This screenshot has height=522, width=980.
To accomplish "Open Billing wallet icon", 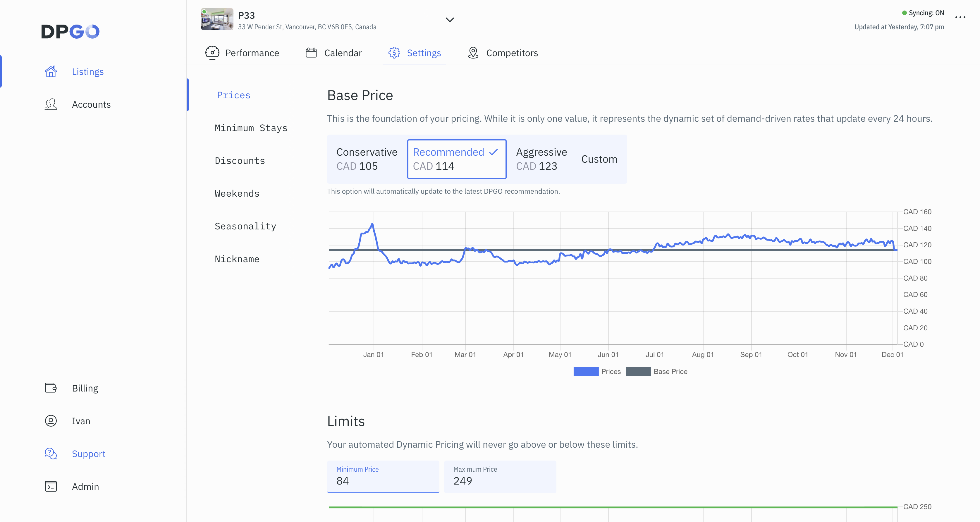I will coord(51,388).
